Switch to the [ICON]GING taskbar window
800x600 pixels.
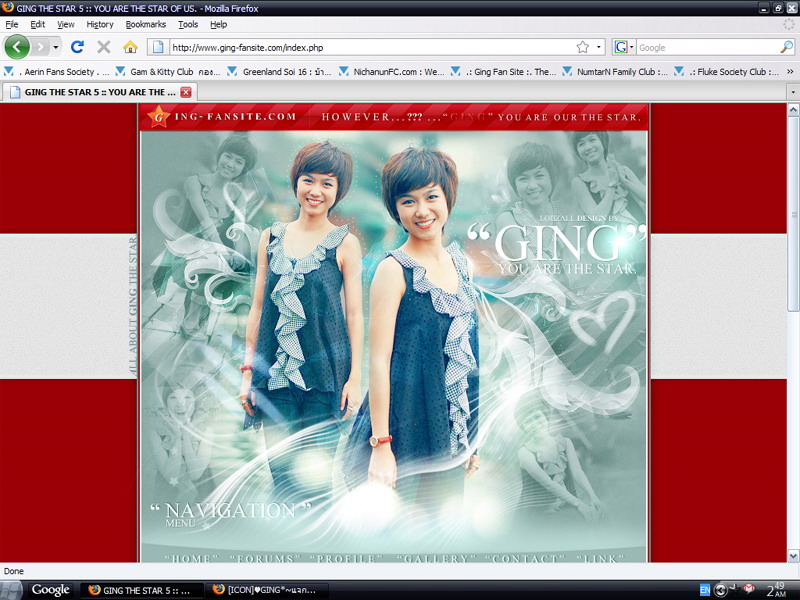coord(267,590)
